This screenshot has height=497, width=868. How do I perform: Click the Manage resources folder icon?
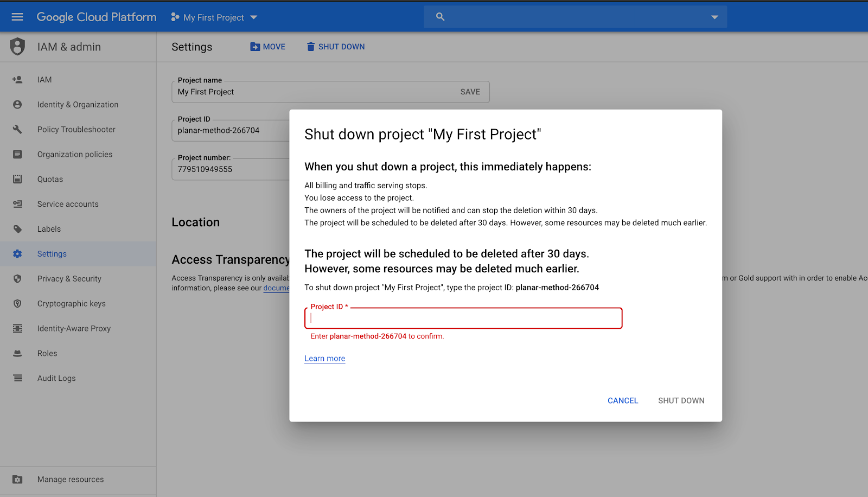(17, 480)
